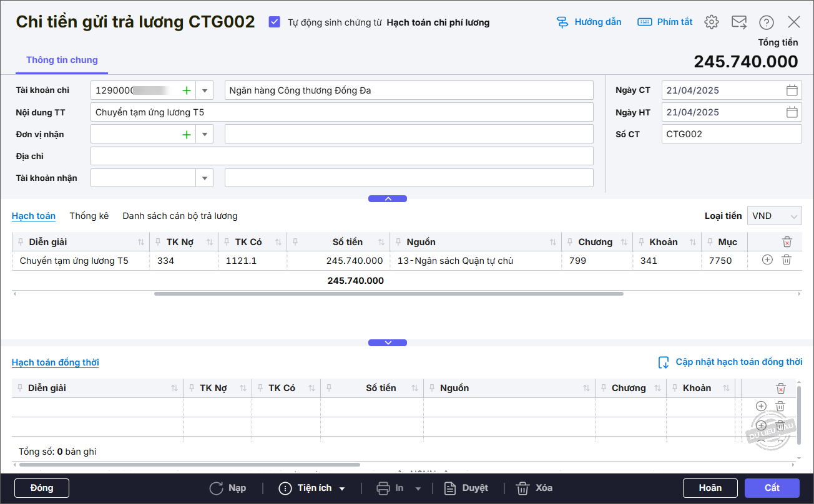The width and height of the screenshot is (814, 504).
Task: Switch to Hạch toán tab
Action: pyautogui.click(x=34, y=216)
